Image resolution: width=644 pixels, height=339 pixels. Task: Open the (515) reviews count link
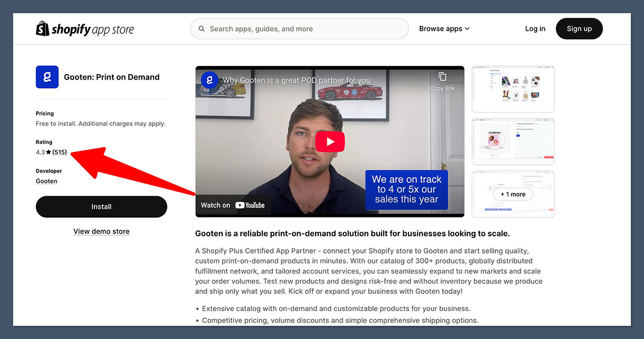(60, 153)
